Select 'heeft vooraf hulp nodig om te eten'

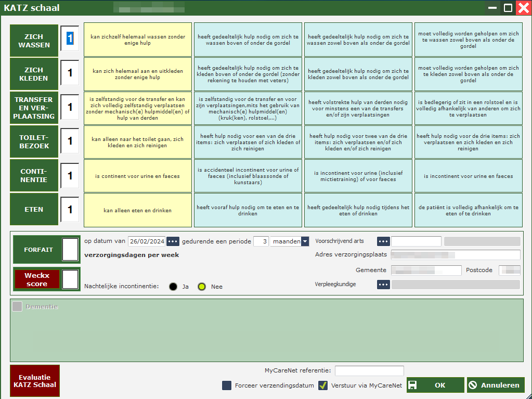click(x=248, y=210)
